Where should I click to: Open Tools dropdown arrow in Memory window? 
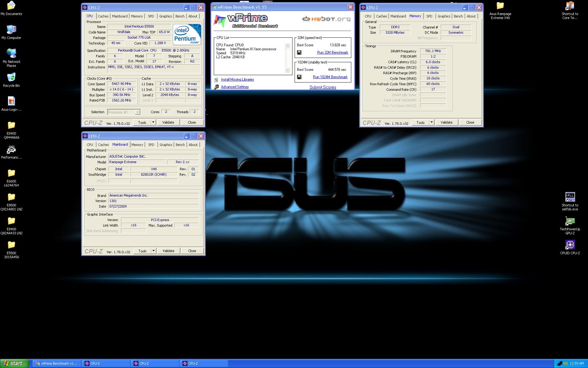tap(432, 122)
